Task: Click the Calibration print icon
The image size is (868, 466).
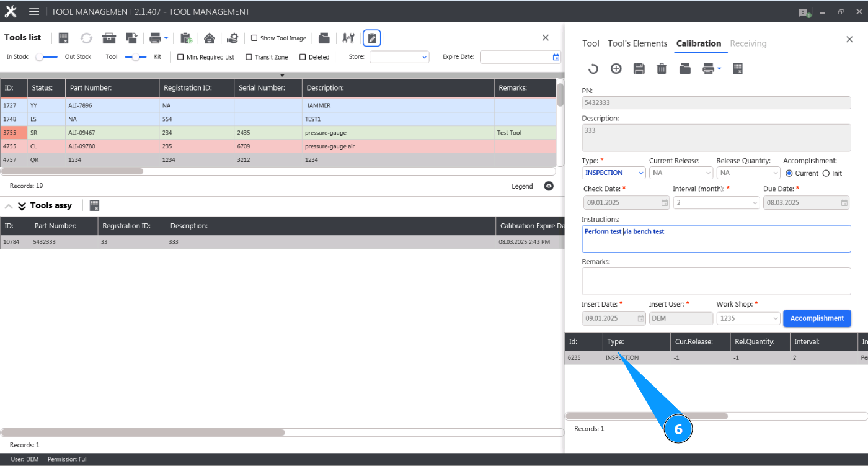Action: (x=708, y=69)
